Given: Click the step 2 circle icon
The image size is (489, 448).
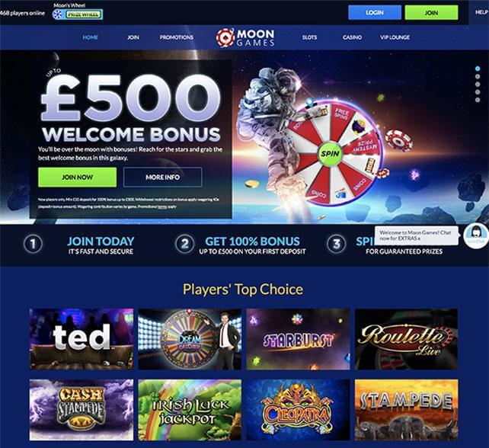Looking at the screenshot, I should pyautogui.click(x=185, y=244).
